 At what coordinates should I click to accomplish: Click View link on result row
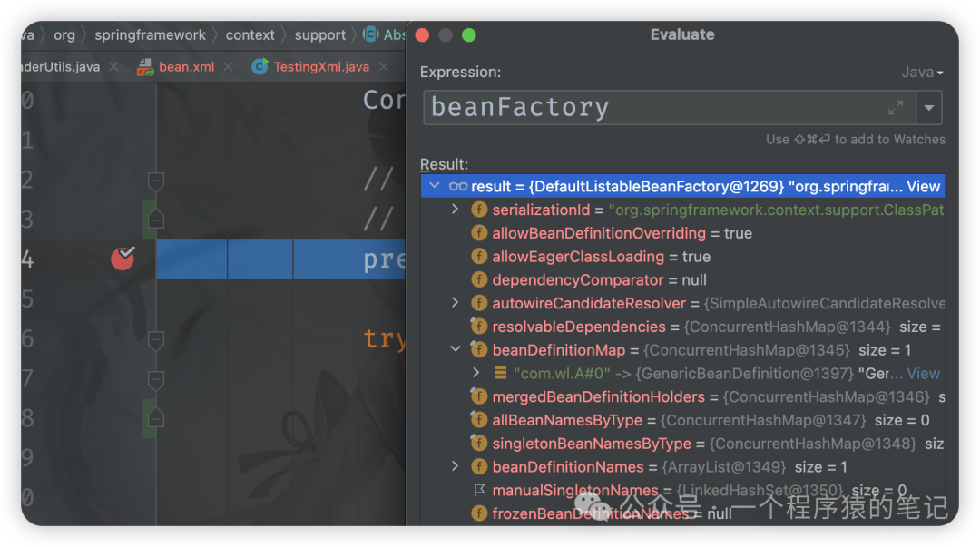coord(923,186)
